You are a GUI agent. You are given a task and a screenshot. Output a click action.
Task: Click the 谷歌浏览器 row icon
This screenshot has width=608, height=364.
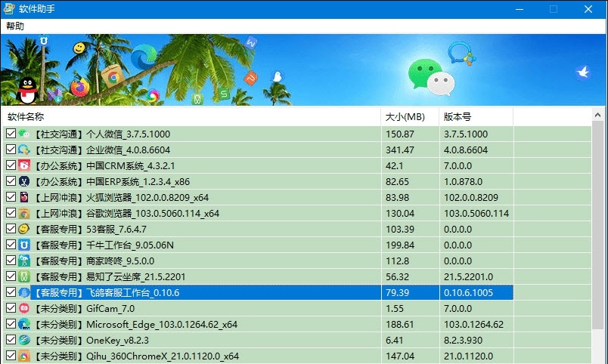tap(24, 214)
